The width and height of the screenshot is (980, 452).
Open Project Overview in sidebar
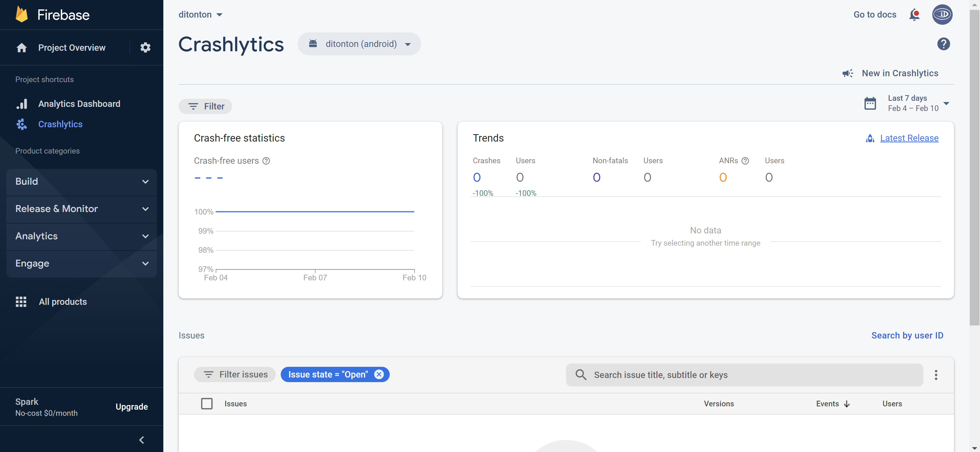[71, 47]
